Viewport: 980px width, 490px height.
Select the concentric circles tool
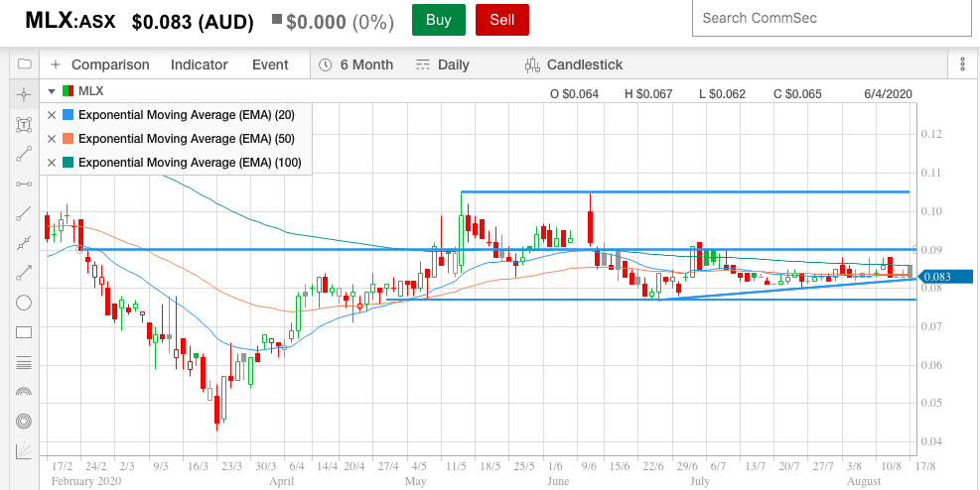(x=24, y=422)
